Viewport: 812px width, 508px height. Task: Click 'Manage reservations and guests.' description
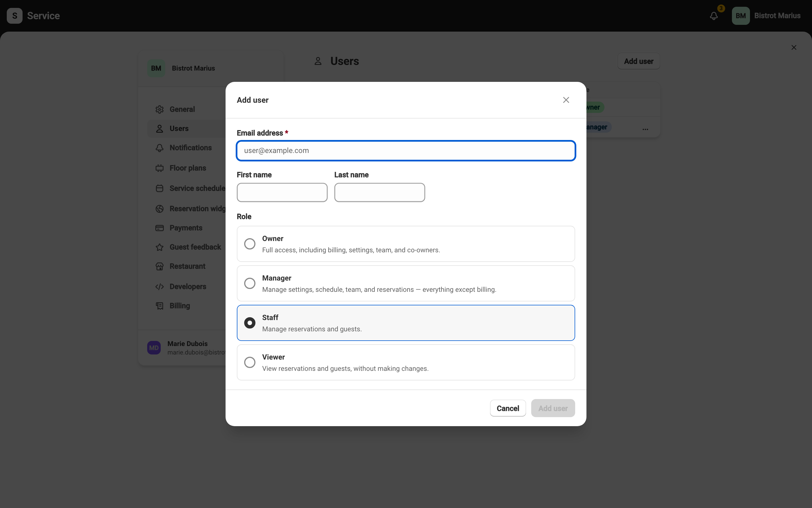pos(312,329)
